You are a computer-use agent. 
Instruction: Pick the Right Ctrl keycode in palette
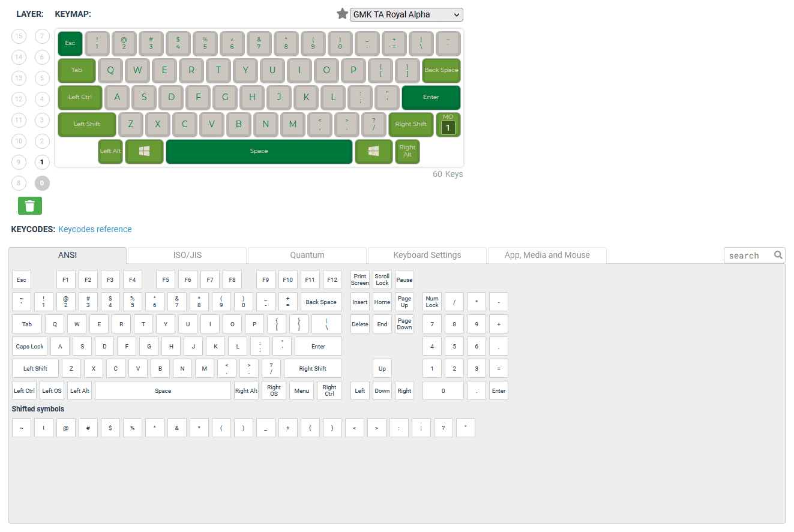(x=329, y=390)
